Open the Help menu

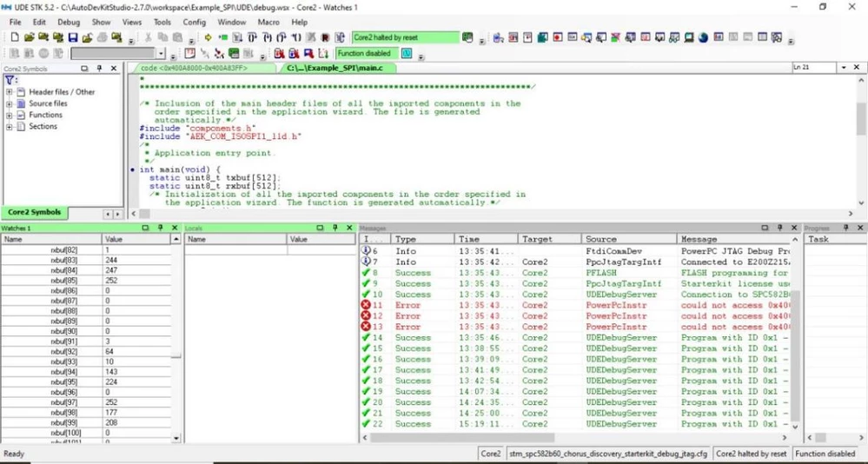point(300,22)
